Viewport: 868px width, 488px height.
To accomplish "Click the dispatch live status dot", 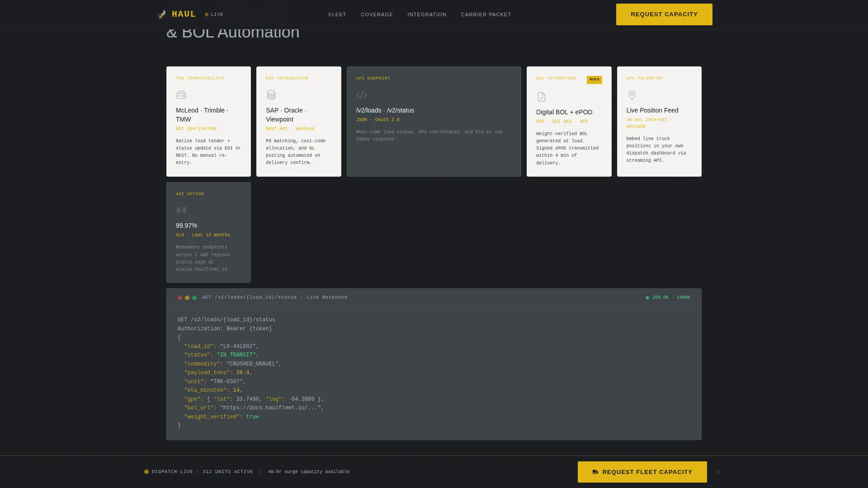I will (x=146, y=472).
